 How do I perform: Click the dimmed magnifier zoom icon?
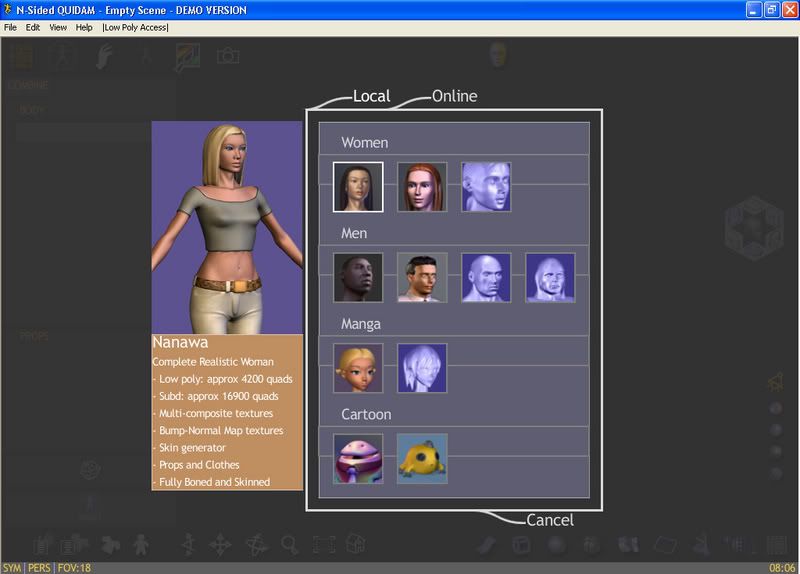(x=290, y=545)
